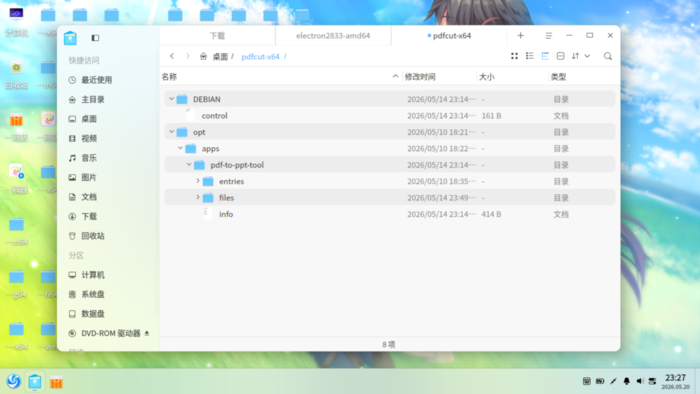Click the 回收站 trash icon in sidebar
The height and width of the screenshot is (394, 700).
72,236
